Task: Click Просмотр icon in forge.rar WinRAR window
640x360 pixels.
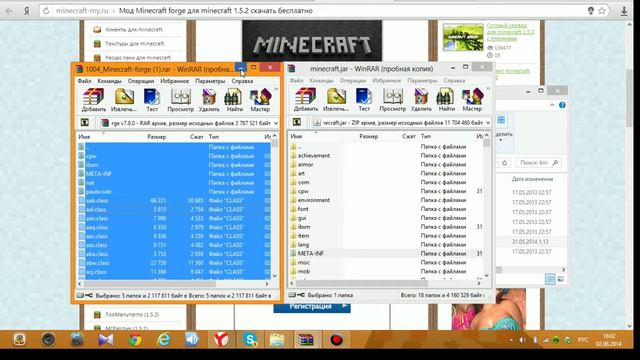Action: (180, 100)
